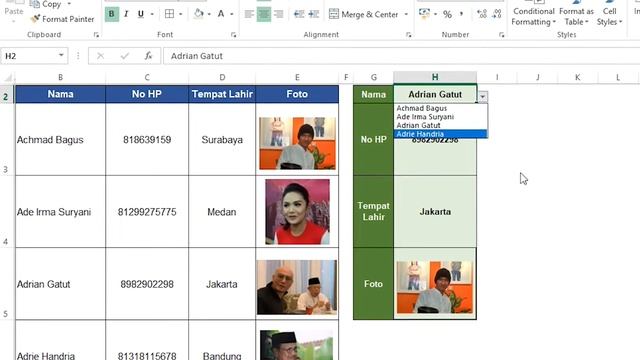The height and width of the screenshot is (360, 640).
Task: Click the Medan cell
Action: click(x=222, y=212)
